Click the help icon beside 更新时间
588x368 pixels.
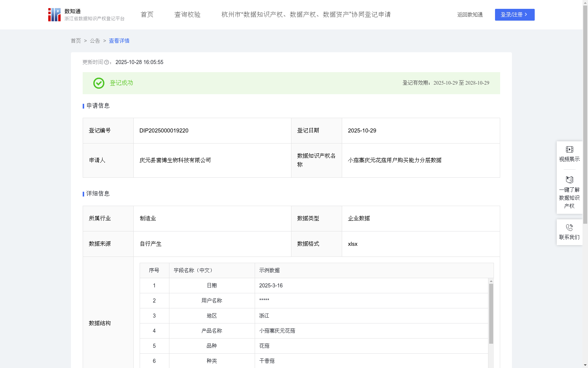point(107,63)
